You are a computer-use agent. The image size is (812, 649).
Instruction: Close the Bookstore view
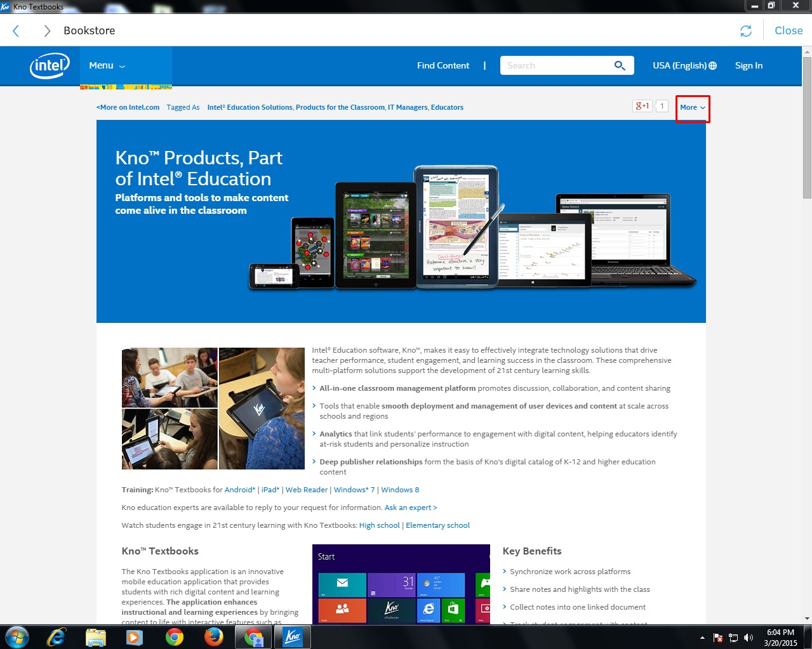[789, 30]
